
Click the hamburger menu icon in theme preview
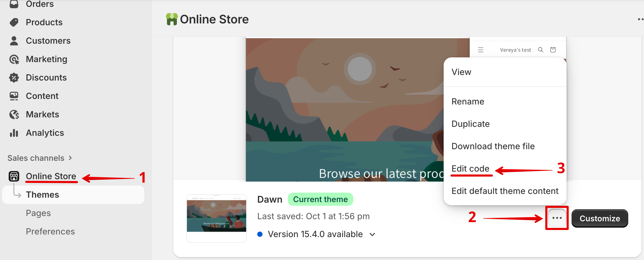coord(480,50)
